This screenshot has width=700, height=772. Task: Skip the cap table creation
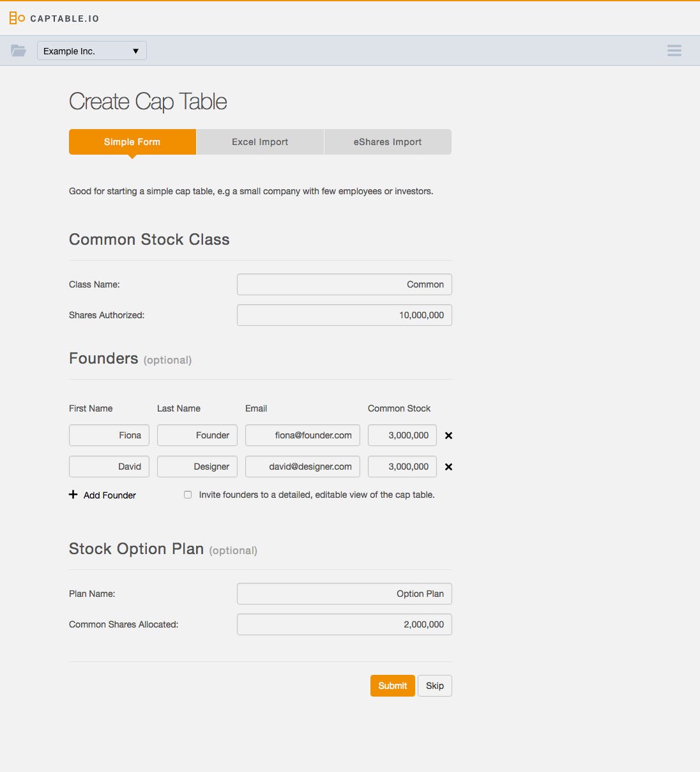click(435, 686)
